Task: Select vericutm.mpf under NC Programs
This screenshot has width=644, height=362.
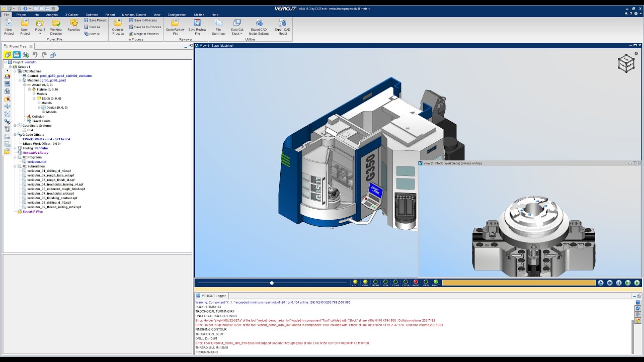Action: [37, 162]
